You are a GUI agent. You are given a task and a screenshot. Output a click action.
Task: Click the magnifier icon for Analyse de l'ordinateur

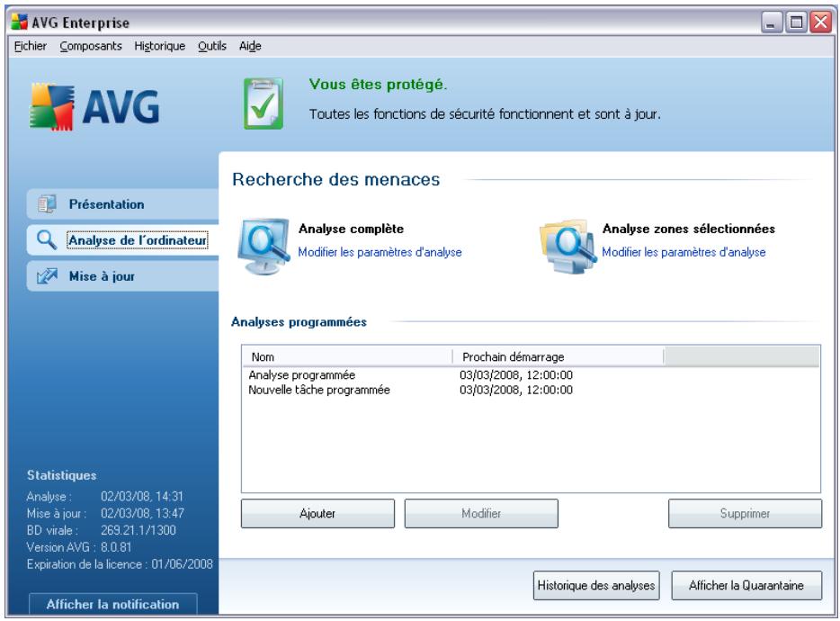click(46, 239)
